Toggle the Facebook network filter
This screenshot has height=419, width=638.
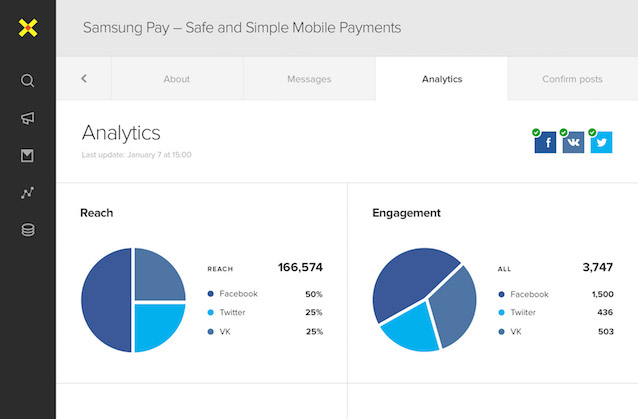click(545, 142)
